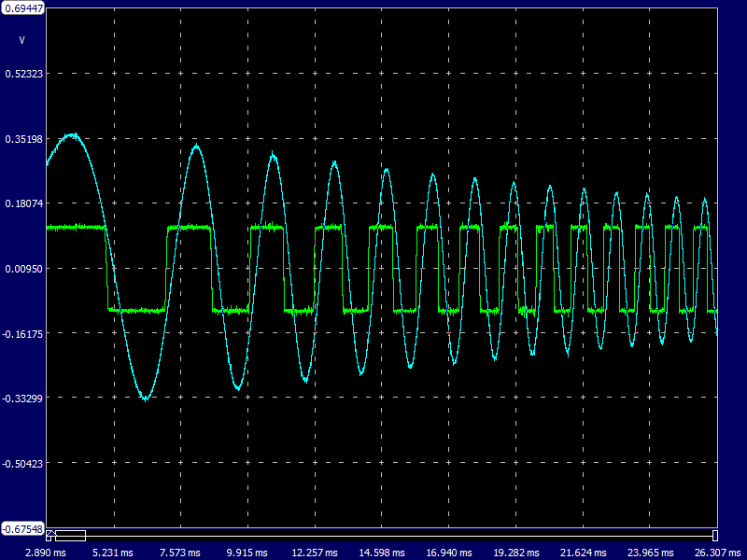Viewport: 747px width, 560px height.
Task: Click the 26.307 ms time axis label
Action: pos(717,553)
